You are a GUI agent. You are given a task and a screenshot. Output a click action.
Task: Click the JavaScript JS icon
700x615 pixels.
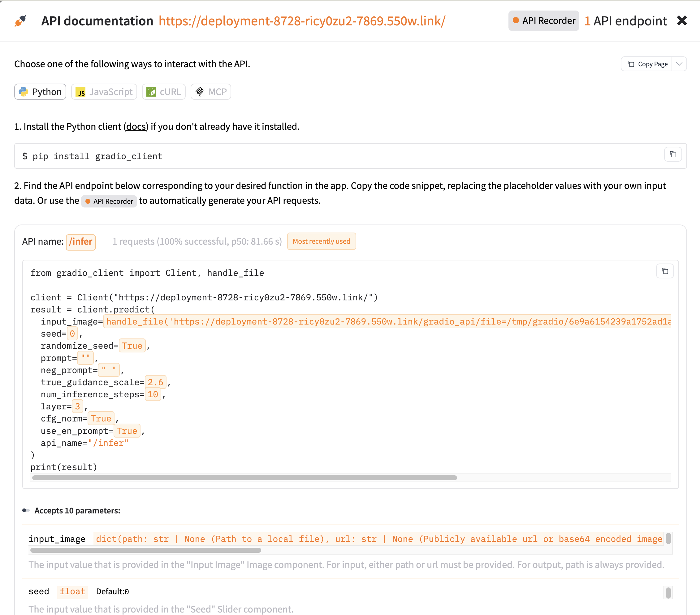(x=80, y=92)
